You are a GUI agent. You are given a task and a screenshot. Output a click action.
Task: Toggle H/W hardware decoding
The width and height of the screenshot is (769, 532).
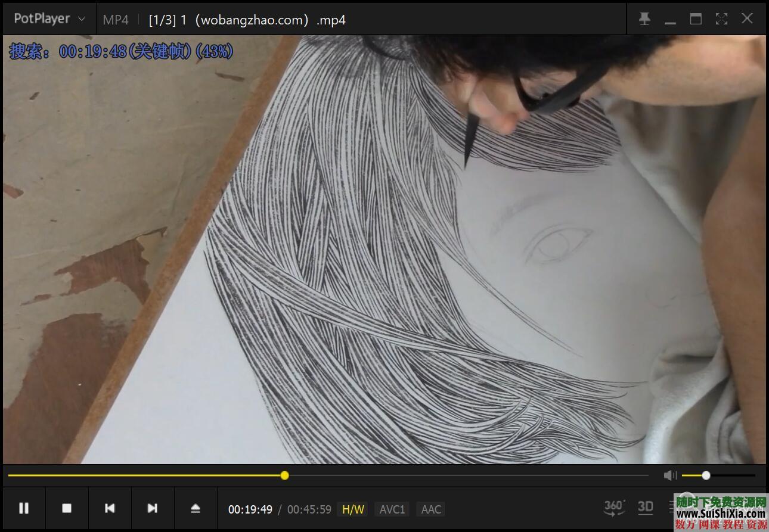[x=352, y=509]
